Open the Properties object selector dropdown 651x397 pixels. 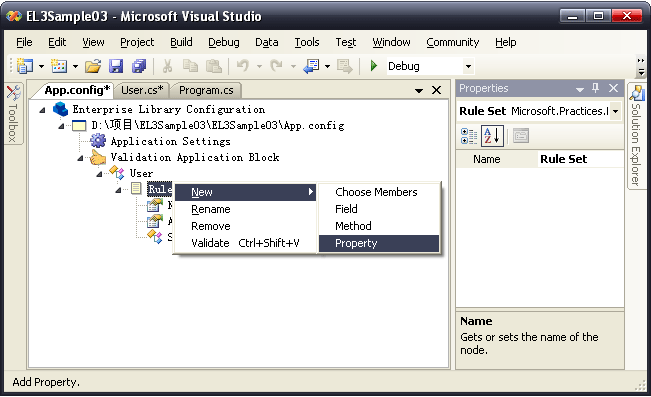click(615, 111)
